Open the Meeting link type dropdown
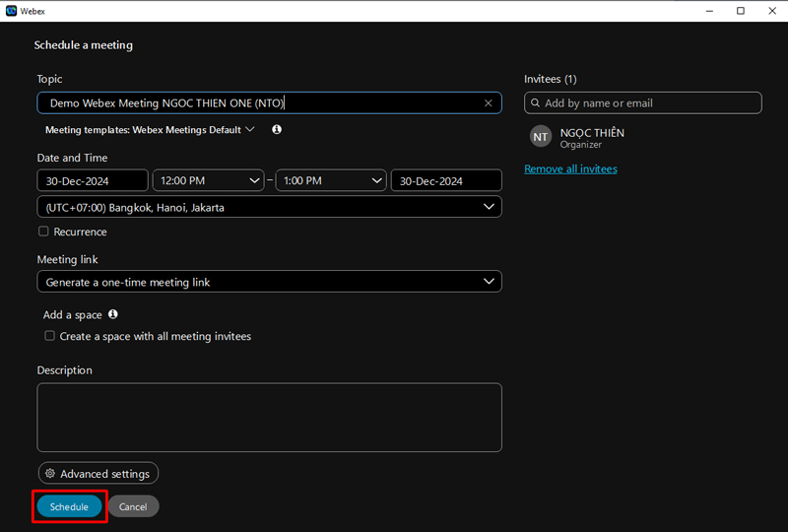788x532 pixels. coord(269,282)
